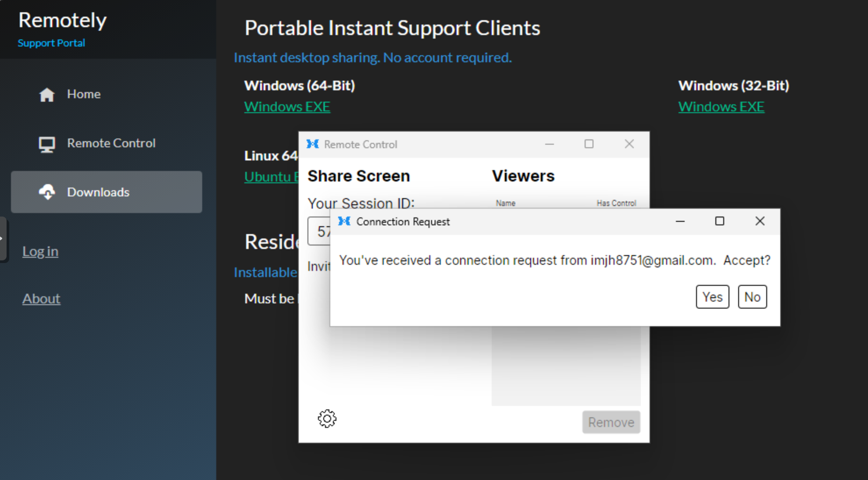Click the Portable Instant Support Clients heading
This screenshot has width=868, height=480.
coord(393,28)
